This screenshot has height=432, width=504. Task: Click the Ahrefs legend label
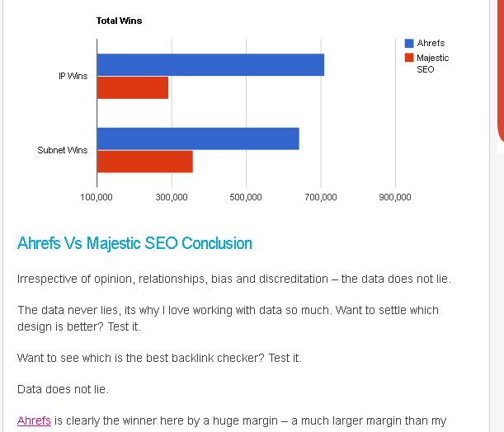point(431,43)
